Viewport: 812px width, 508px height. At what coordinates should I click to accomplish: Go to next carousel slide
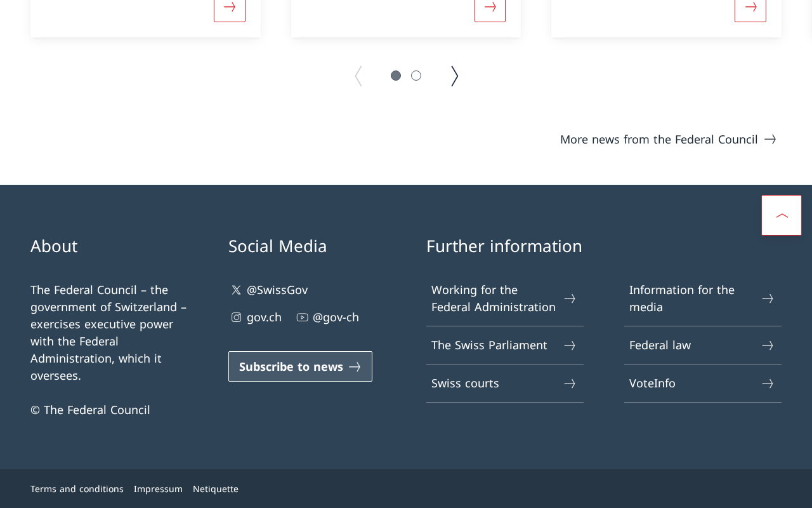tap(454, 76)
